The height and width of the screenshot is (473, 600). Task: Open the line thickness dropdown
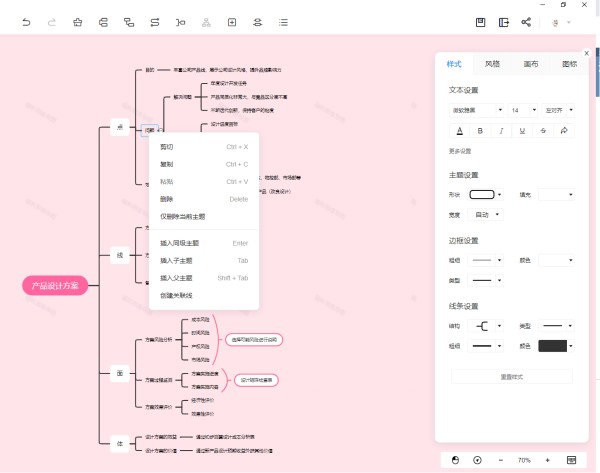coord(486,346)
